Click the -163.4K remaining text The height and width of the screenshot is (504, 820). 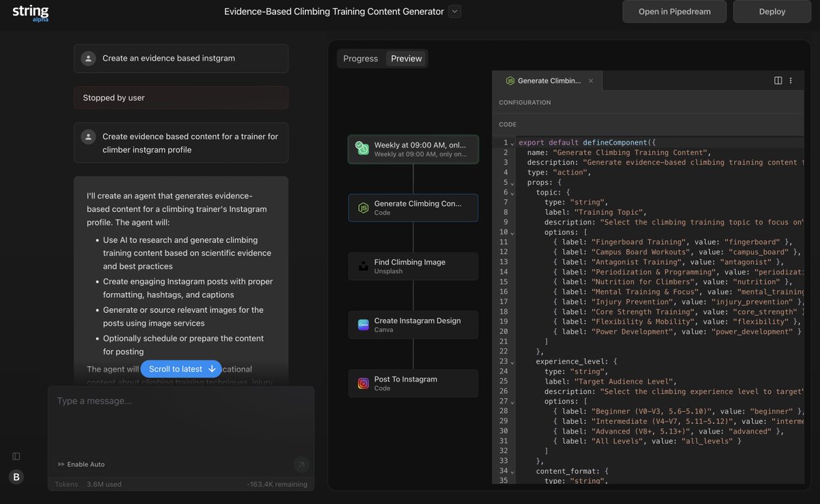click(x=277, y=484)
